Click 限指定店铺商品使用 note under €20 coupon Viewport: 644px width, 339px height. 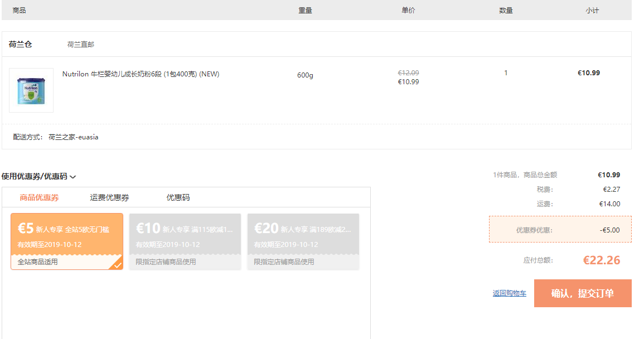[284, 261]
